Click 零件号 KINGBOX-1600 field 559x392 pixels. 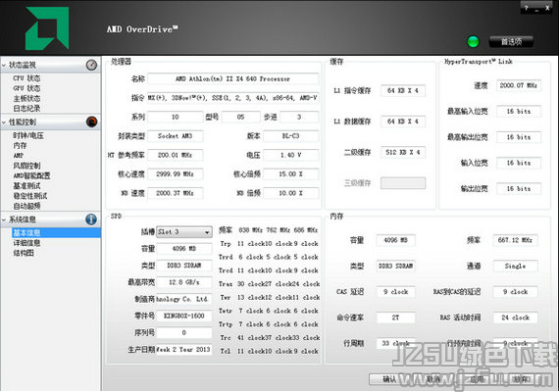pos(184,316)
